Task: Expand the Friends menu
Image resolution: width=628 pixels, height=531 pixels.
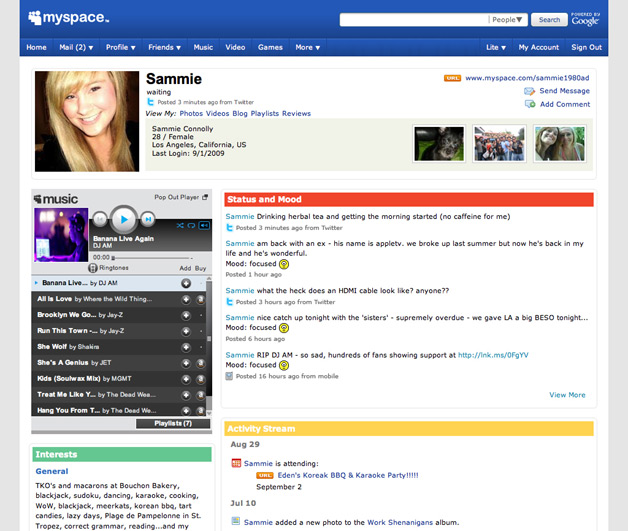Action: pyautogui.click(x=164, y=47)
